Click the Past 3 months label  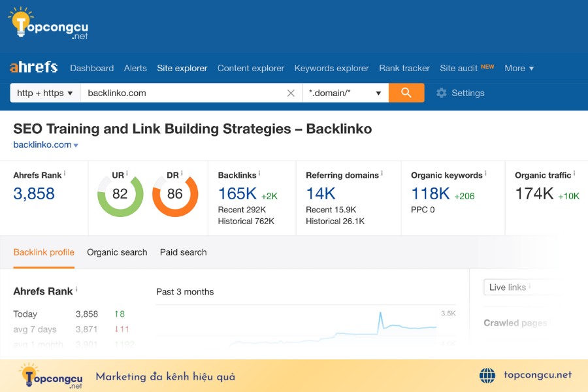[x=185, y=292]
